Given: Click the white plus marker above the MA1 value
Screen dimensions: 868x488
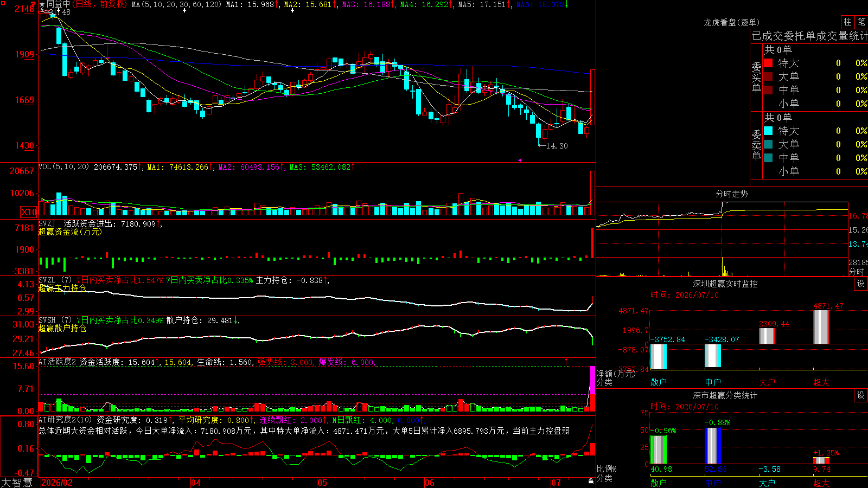Looking at the screenshot, I should [185, 10].
